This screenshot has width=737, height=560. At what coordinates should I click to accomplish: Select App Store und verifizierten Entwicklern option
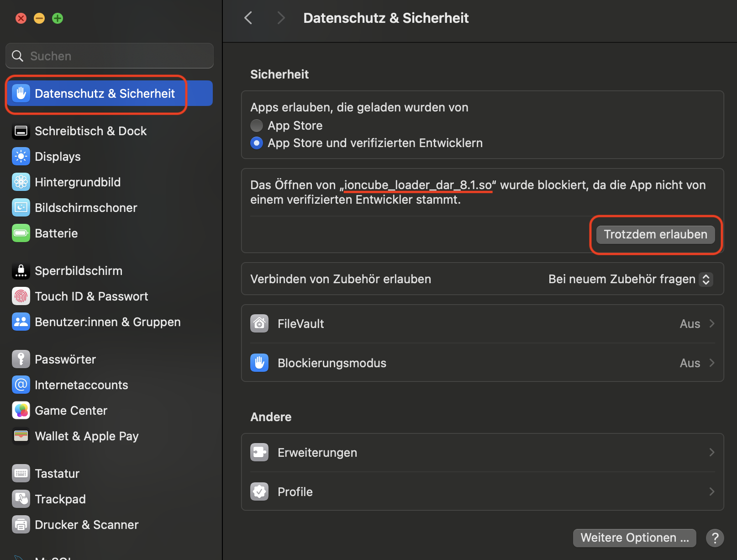(x=257, y=143)
